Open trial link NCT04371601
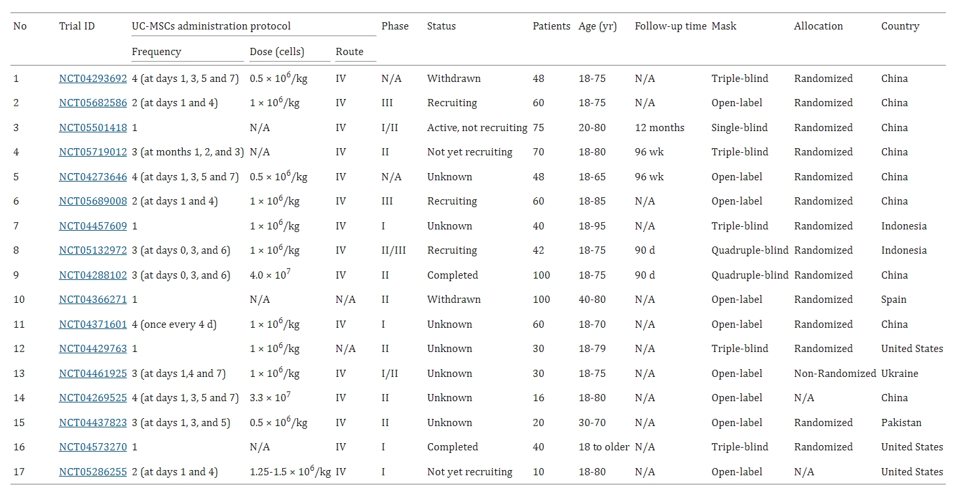This screenshot has width=980, height=491. pyautogui.click(x=92, y=324)
